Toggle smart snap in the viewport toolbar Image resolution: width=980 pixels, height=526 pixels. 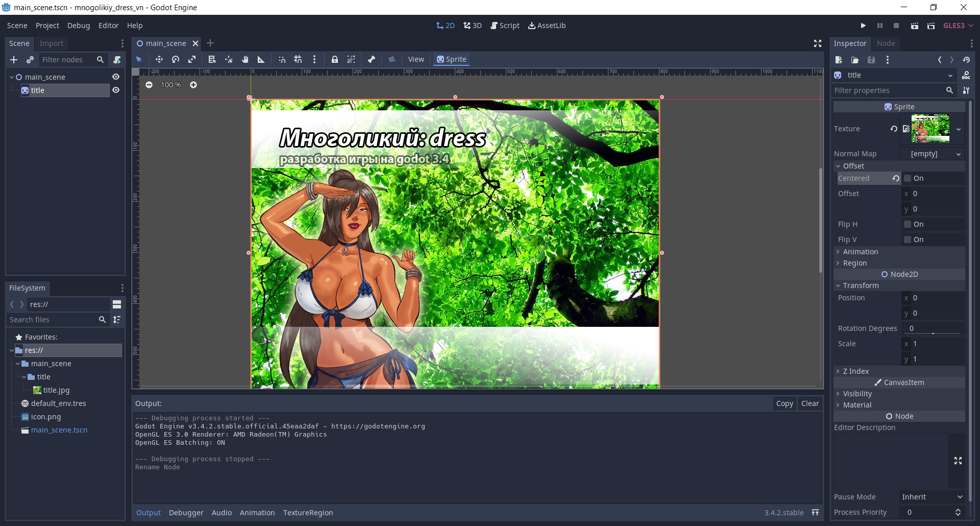(x=282, y=59)
